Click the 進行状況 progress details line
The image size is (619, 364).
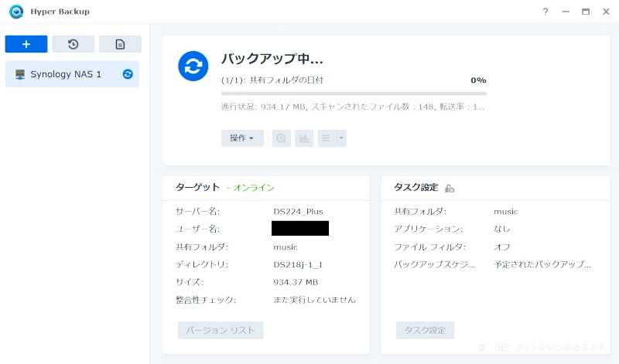click(x=353, y=107)
